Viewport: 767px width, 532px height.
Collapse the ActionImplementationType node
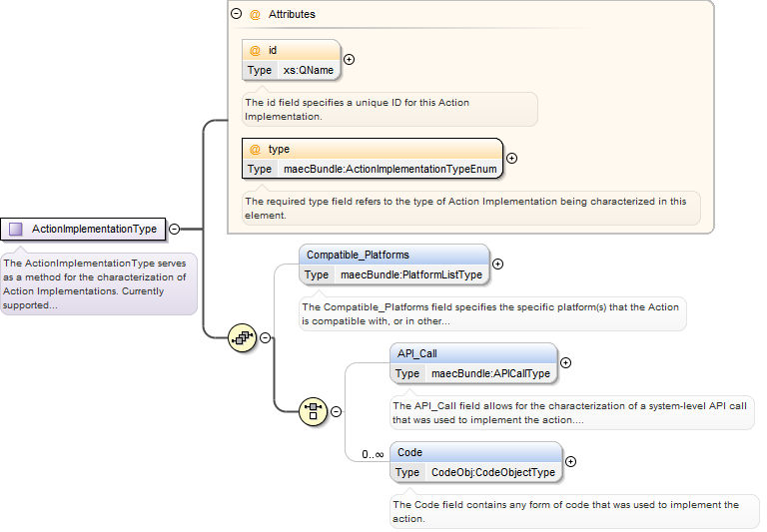[x=174, y=229]
